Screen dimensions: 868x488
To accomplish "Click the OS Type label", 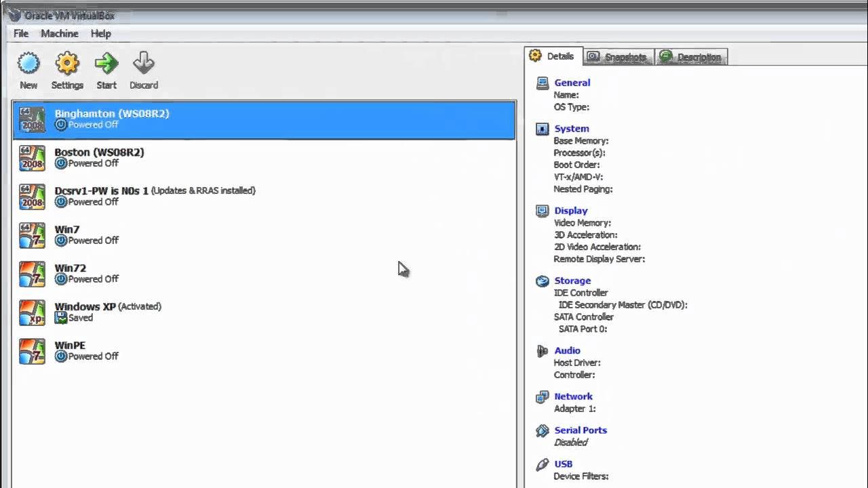I will (571, 107).
